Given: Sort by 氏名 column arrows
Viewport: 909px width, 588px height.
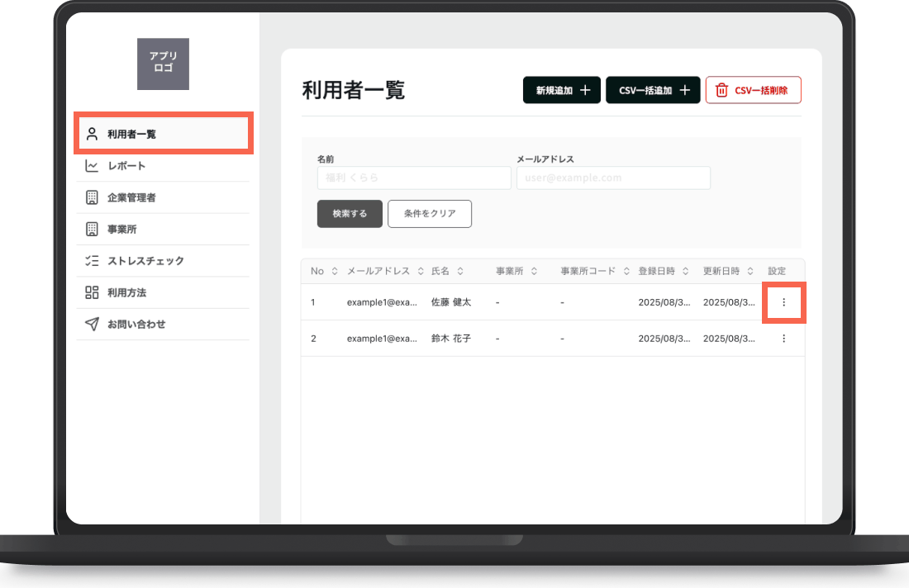Looking at the screenshot, I should [460, 271].
